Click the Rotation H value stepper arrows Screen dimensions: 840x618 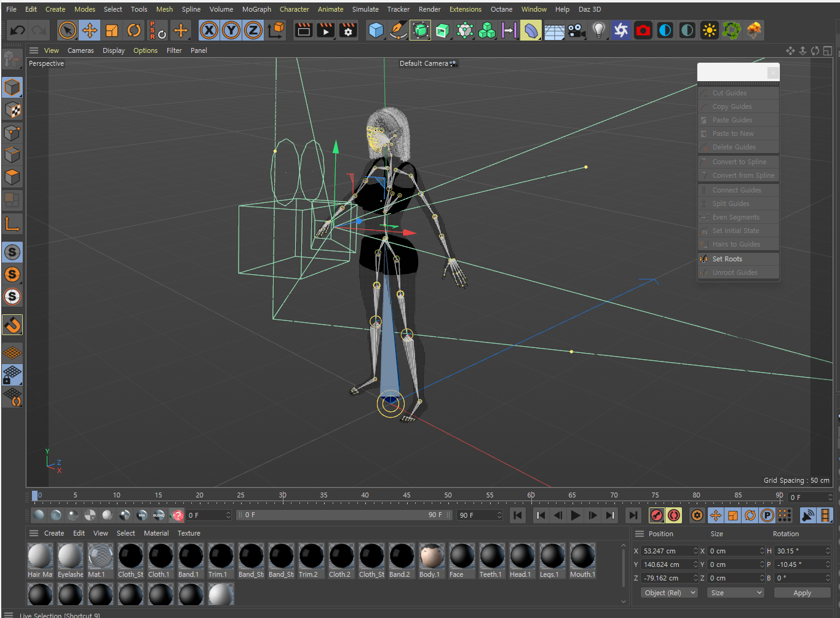[828, 551]
